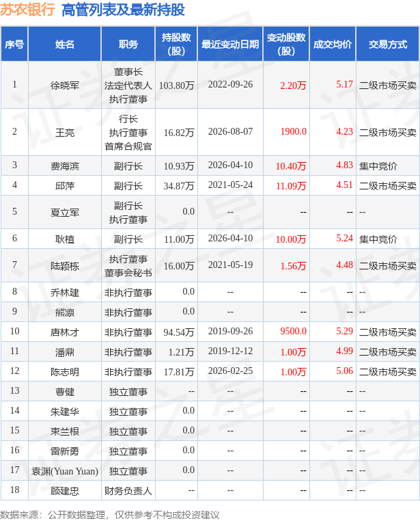420x521 pixels.
Task: Click the date 2026-08-07
Action: click(230, 131)
